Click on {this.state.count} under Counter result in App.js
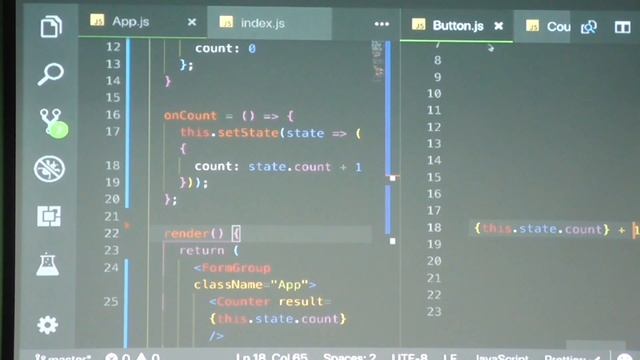The width and height of the screenshot is (640, 360). (x=278, y=319)
